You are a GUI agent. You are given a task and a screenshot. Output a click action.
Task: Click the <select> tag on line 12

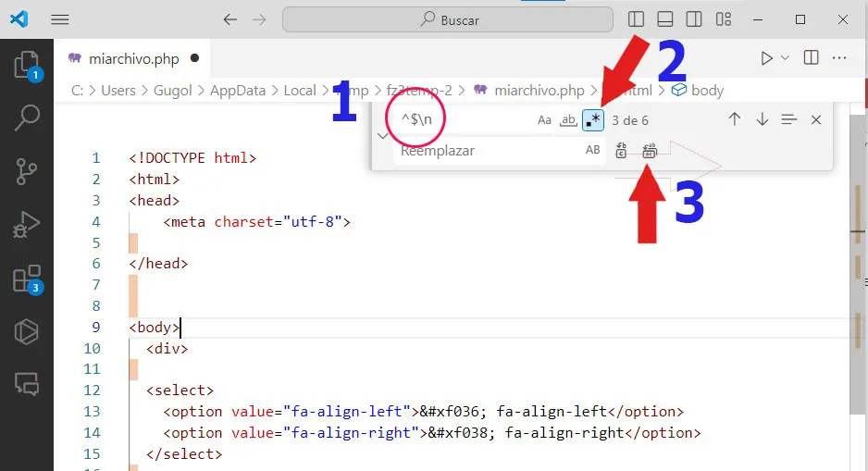pos(180,390)
